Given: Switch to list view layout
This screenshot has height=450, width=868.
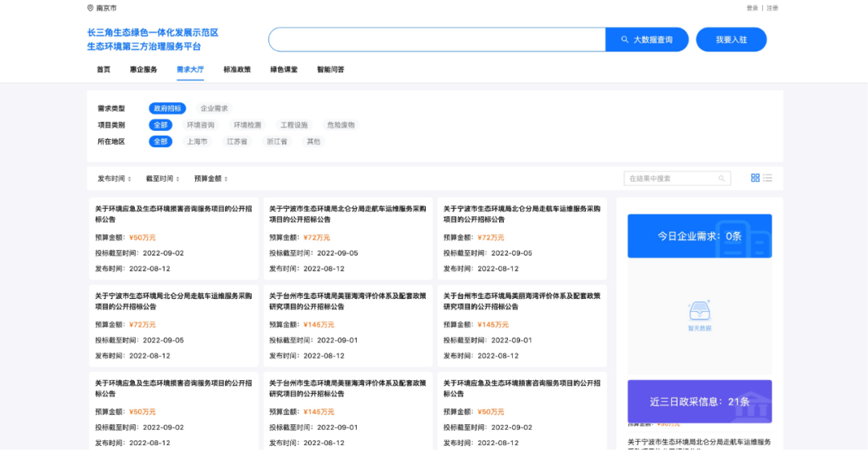Looking at the screenshot, I should [768, 178].
